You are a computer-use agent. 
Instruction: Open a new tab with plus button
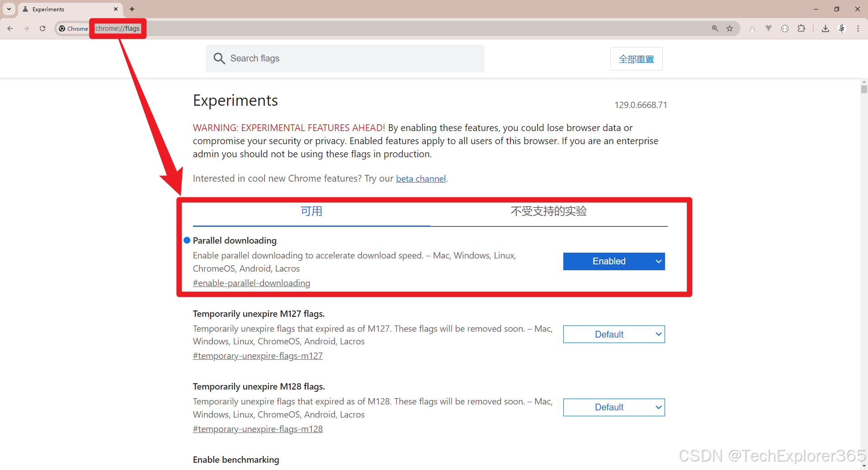point(132,9)
